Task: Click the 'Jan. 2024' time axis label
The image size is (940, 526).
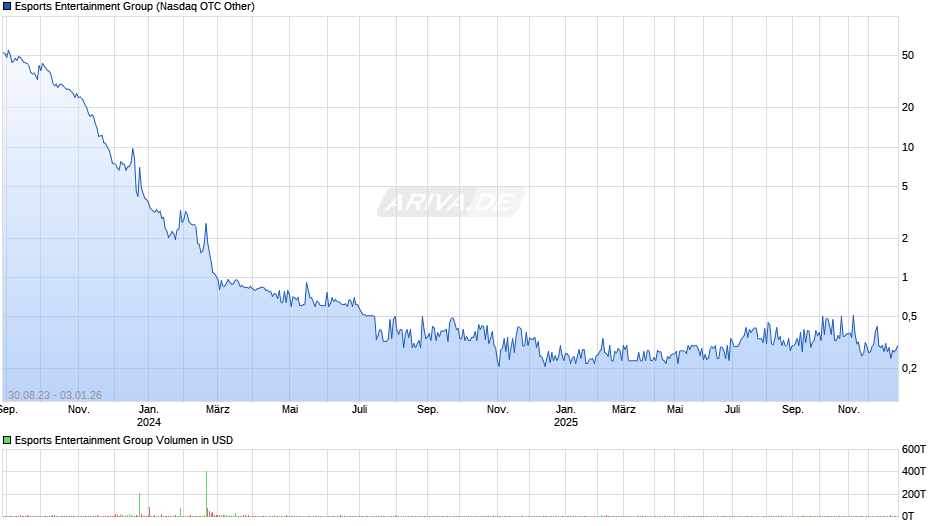Action: 149,416
